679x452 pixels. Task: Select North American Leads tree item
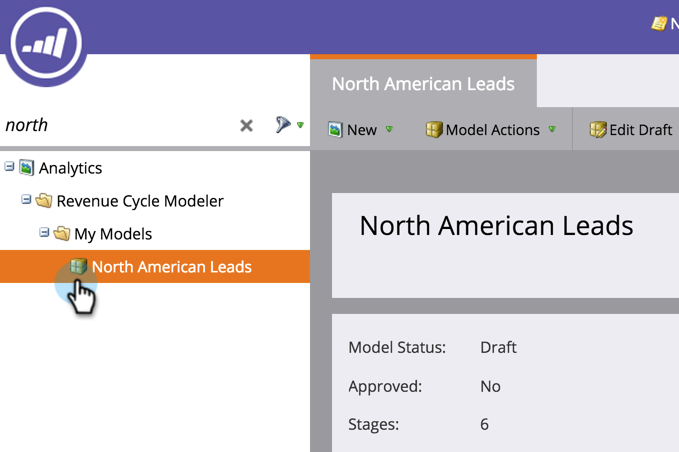[171, 267]
